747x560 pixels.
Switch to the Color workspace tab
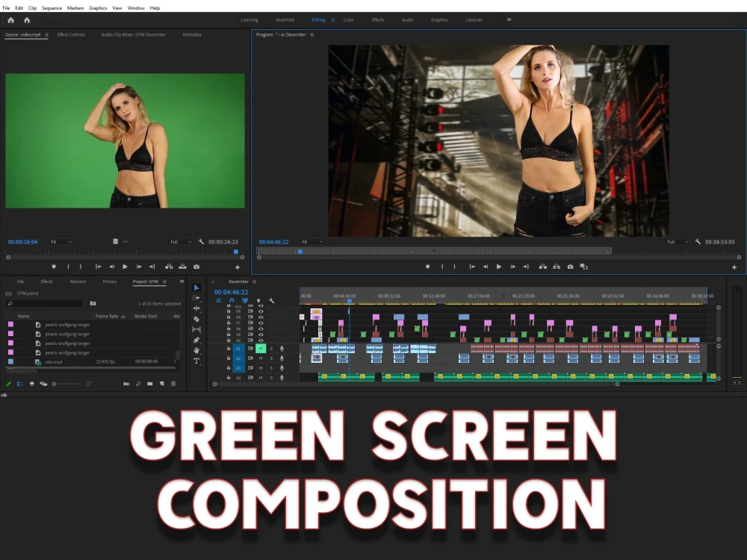point(348,20)
